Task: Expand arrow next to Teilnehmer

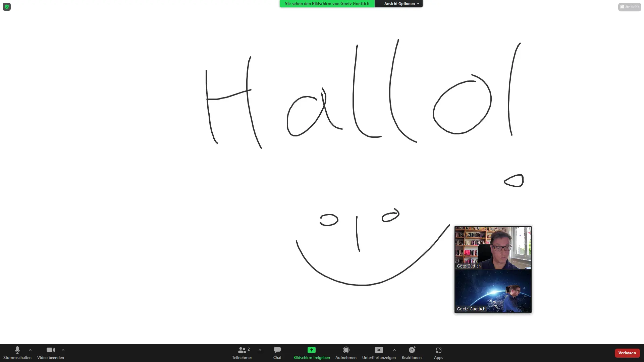Action: (x=260, y=350)
